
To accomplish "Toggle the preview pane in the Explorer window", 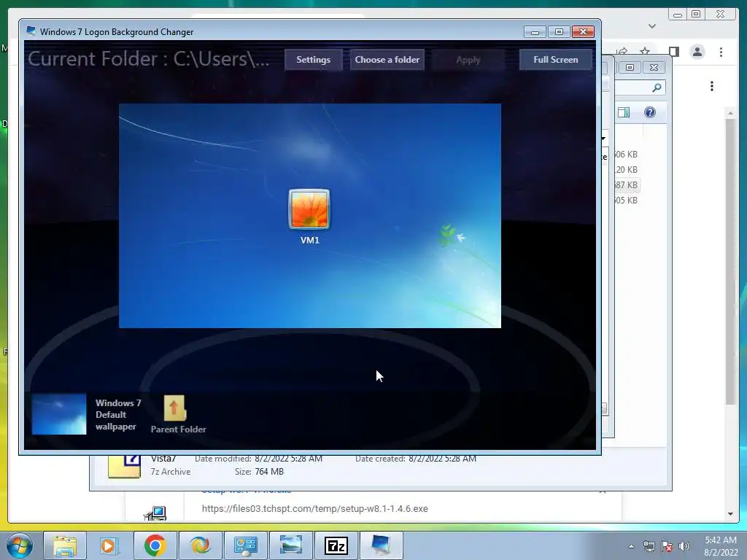I will click(x=624, y=112).
